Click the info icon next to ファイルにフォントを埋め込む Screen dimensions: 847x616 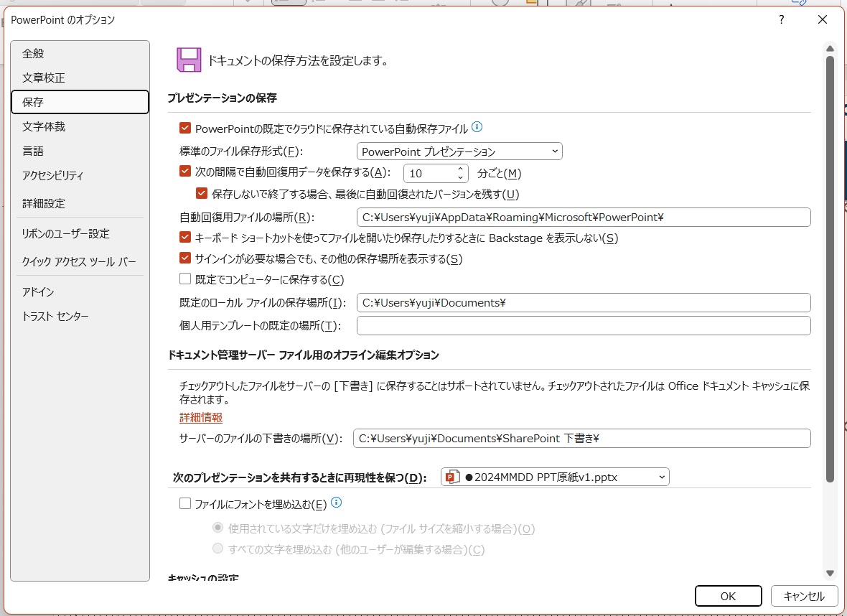pyautogui.click(x=336, y=503)
